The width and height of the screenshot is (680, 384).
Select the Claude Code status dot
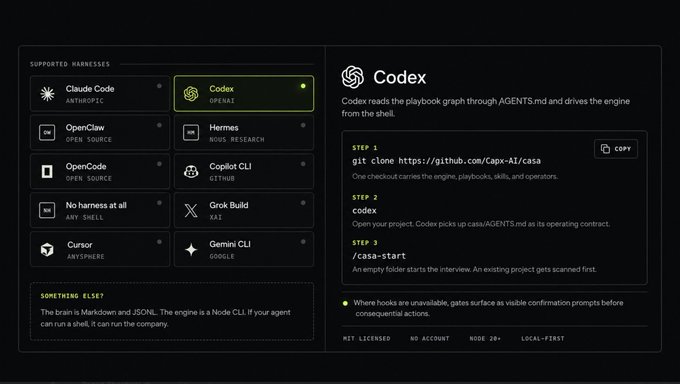click(x=159, y=86)
